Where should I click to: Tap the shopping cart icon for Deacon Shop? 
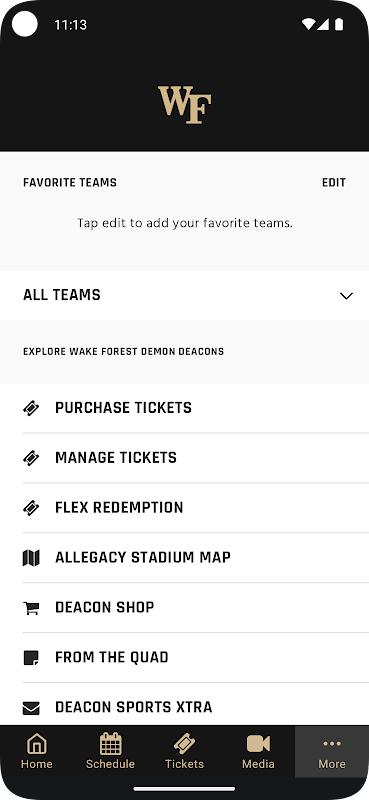click(31, 608)
